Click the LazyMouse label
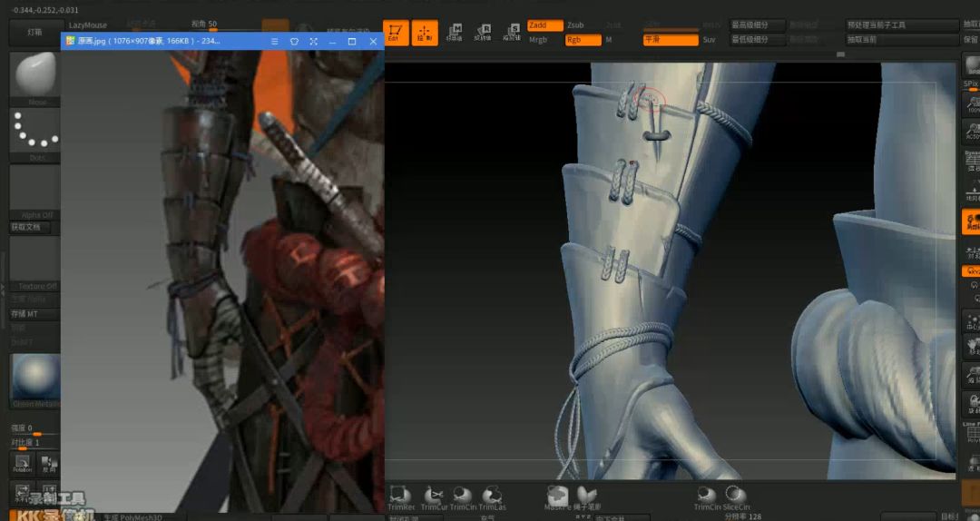The width and height of the screenshot is (980, 521). pos(88,25)
